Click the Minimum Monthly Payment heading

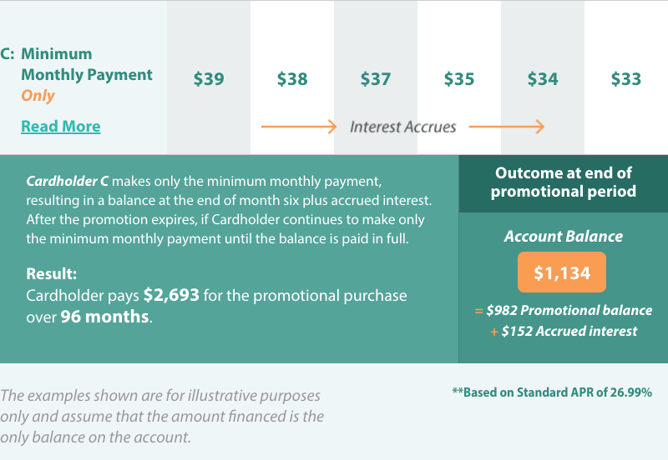(x=86, y=64)
